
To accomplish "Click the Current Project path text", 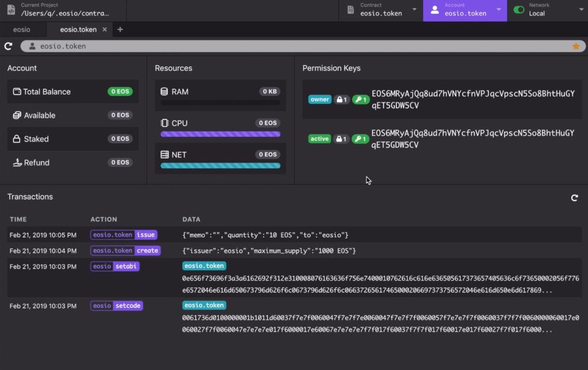I will (x=65, y=13).
